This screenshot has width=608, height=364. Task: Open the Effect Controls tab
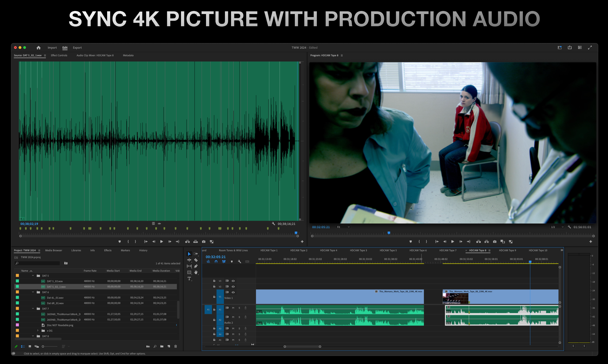tap(59, 55)
